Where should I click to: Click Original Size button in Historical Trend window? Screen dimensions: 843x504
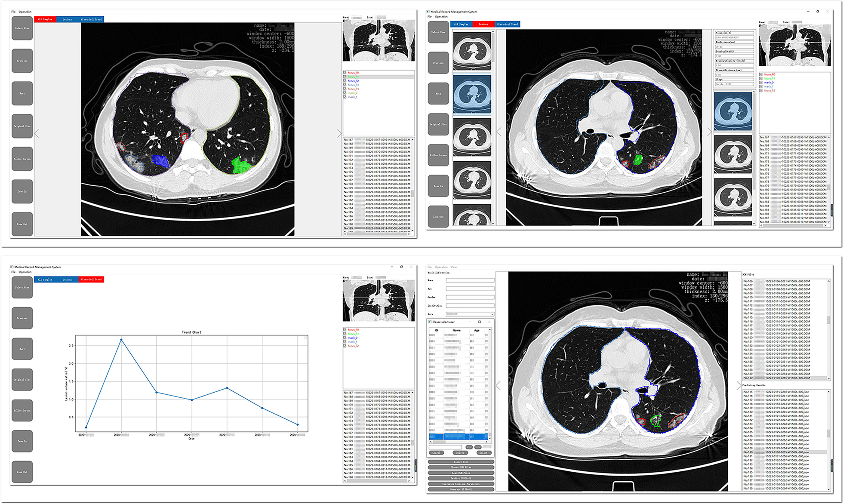(x=22, y=380)
